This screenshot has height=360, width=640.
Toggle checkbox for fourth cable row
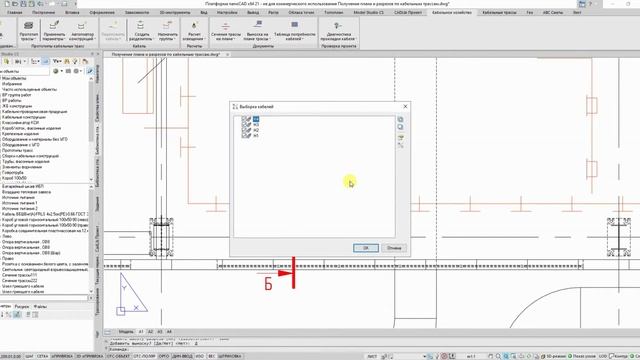click(x=244, y=135)
